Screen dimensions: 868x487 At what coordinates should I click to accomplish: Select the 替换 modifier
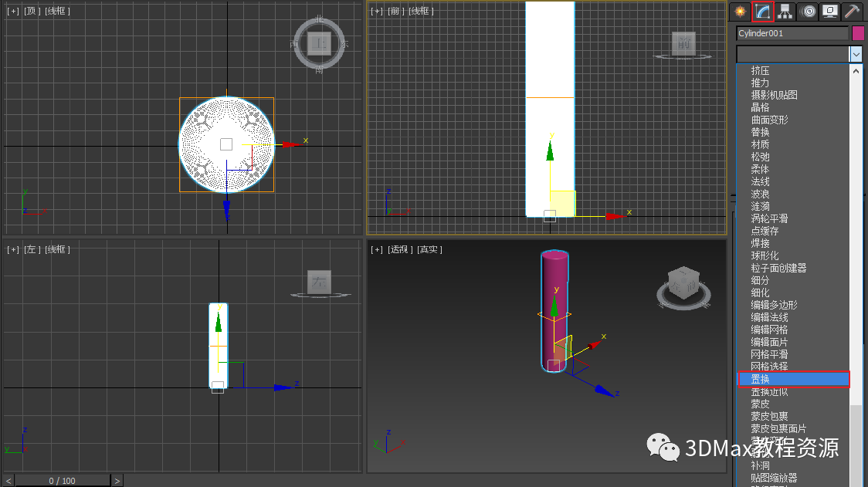[760, 132]
